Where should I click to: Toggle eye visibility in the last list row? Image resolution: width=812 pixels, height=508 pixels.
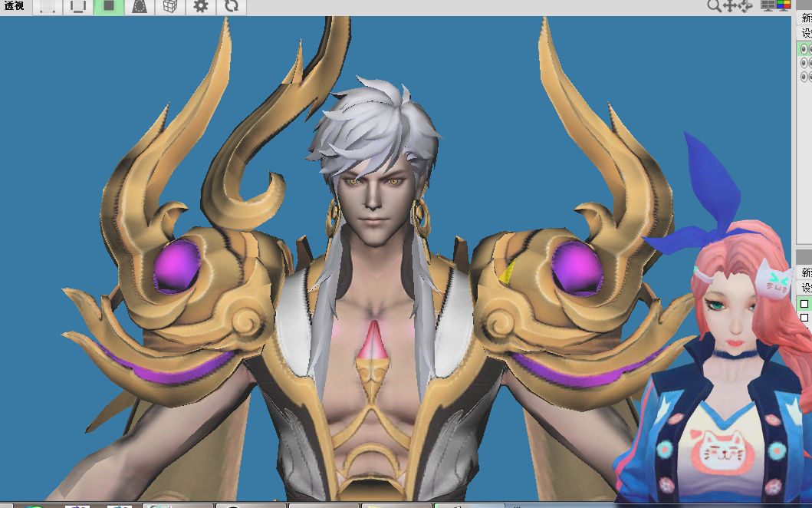[x=804, y=77]
